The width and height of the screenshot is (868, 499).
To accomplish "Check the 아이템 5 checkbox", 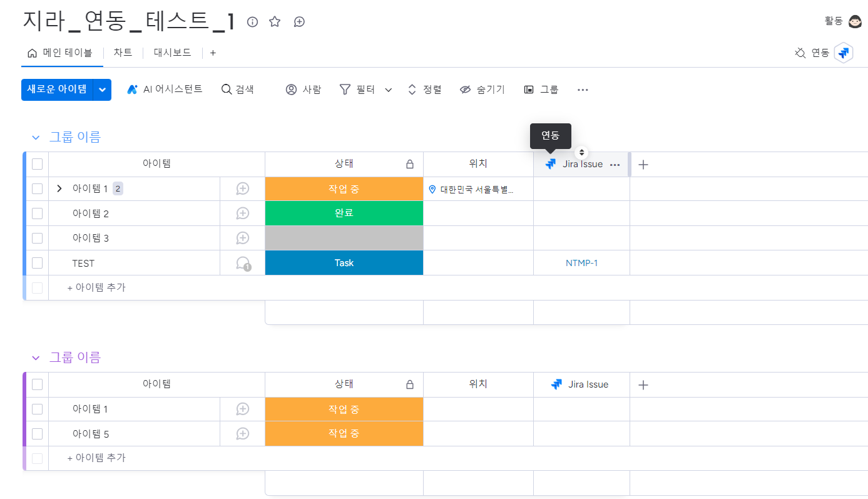I will [37, 433].
